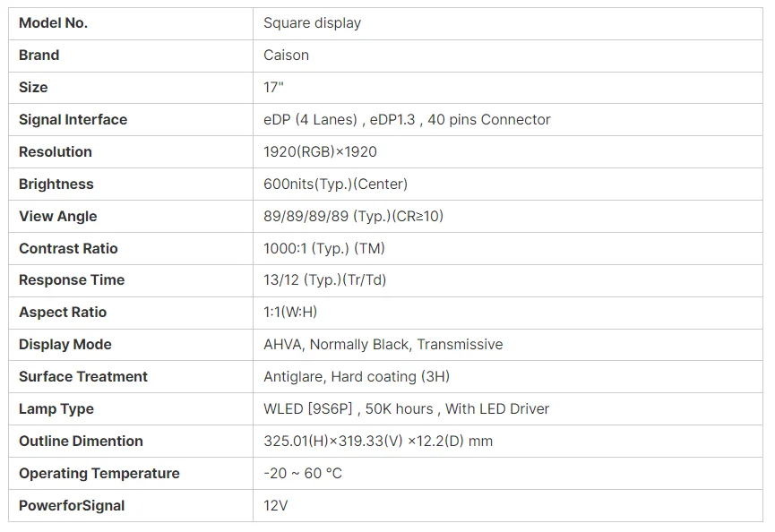Click the 89/89/89/89 view angle value
775x532 pixels.
tap(353, 217)
